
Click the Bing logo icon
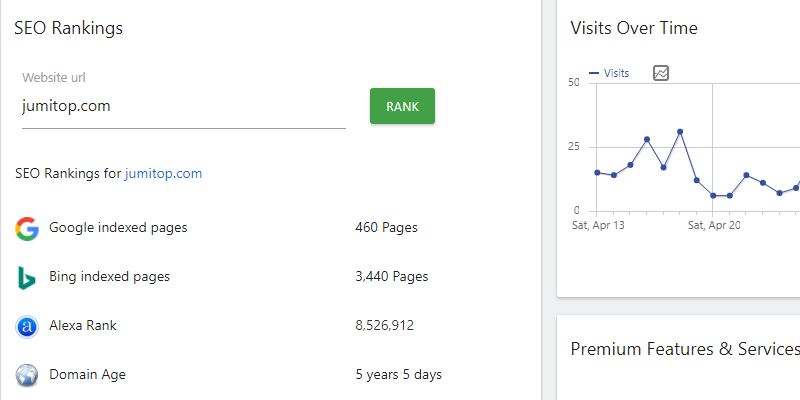click(x=27, y=278)
